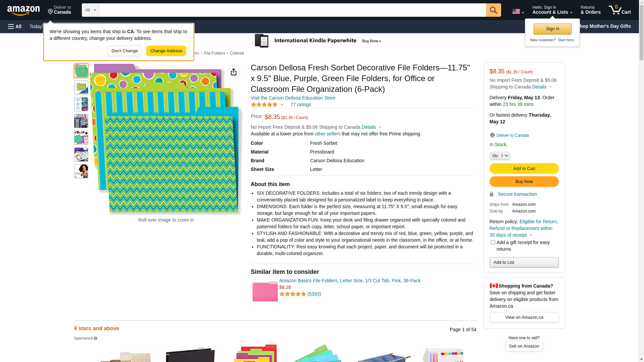
Task: Click the Kindle Paperwhite banner
Action: pyautogui.click(x=318, y=41)
